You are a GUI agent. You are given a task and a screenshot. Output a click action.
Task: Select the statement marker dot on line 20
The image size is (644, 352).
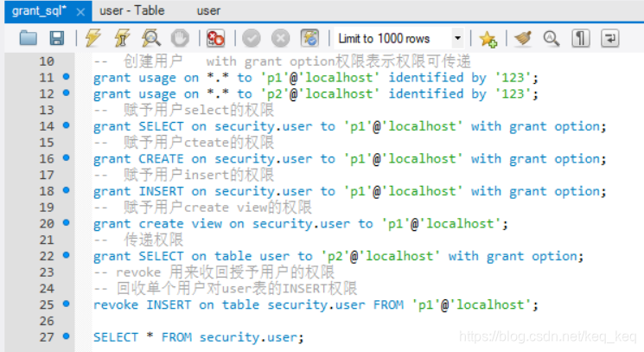[66, 222]
